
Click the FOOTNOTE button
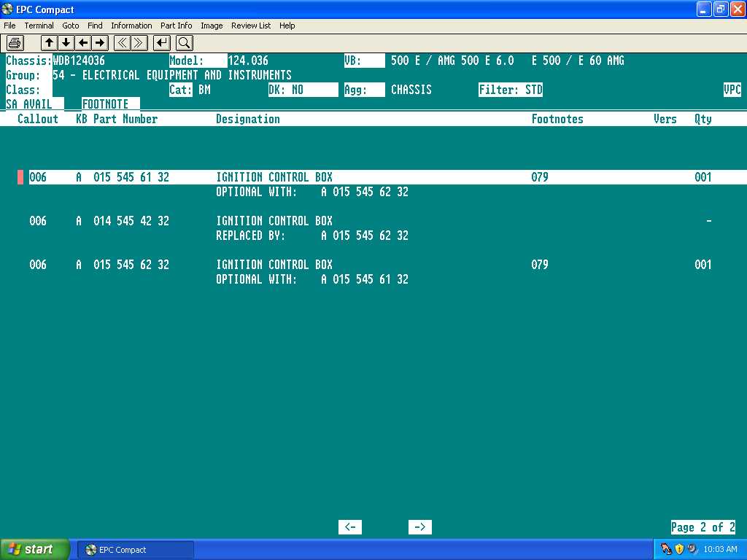pyautogui.click(x=105, y=104)
